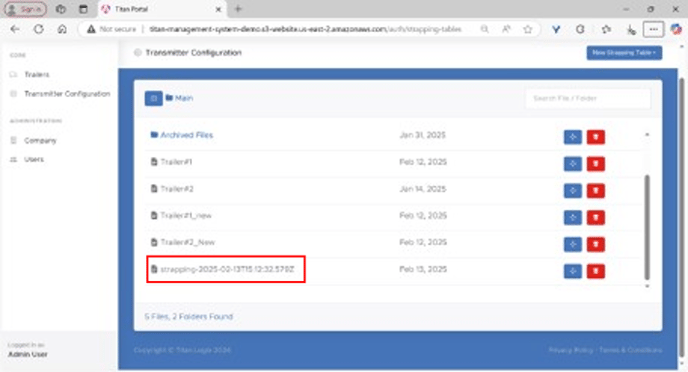Open the Copilot sidebar icon
This screenshot has height=372, width=688.
[x=676, y=29]
